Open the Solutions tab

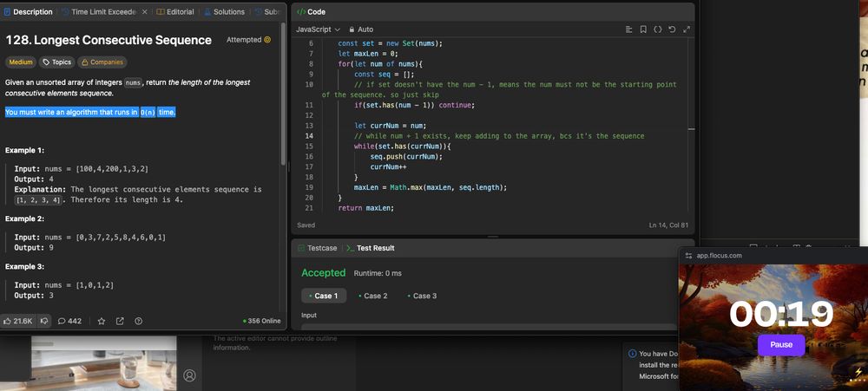[224, 11]
